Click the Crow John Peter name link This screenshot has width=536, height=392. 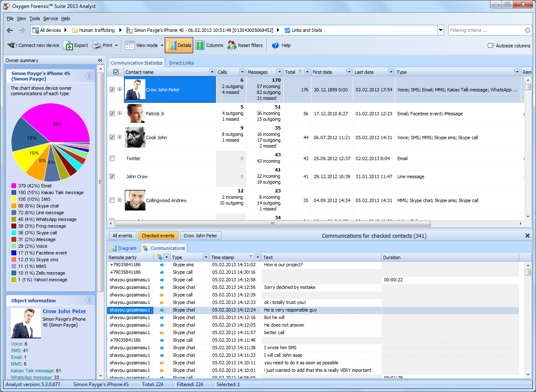tap(65, 312)
